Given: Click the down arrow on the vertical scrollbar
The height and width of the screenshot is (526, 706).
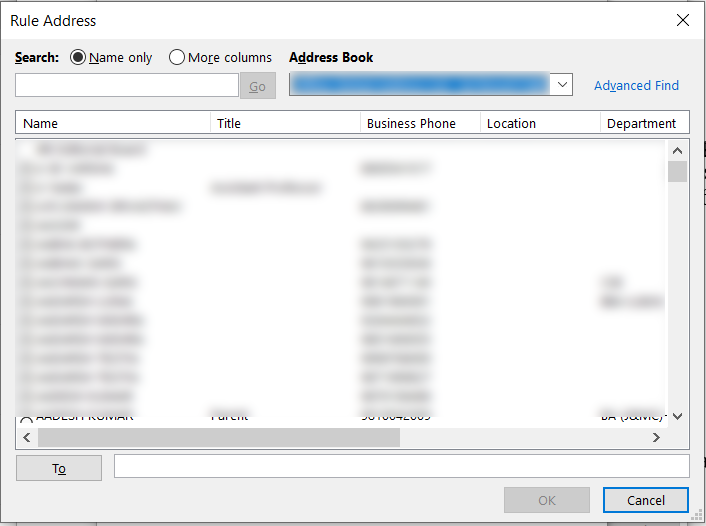Looking at the screenshot, I should pos(677,416).
